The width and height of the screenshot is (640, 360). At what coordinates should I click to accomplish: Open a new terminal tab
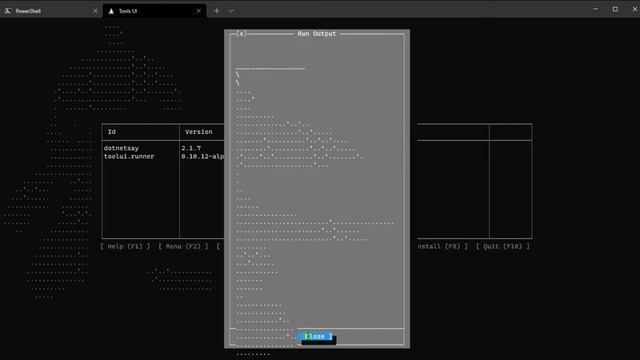(217, 11)
